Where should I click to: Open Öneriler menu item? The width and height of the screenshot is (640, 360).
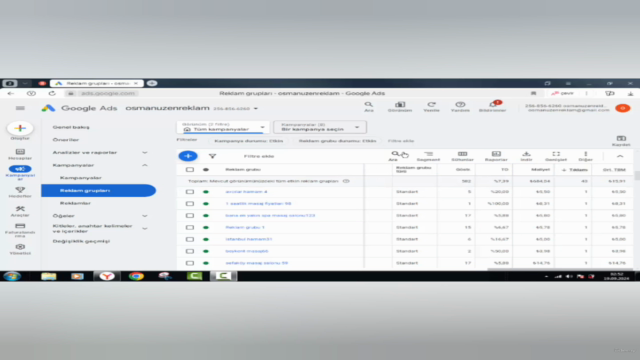pyautogui.click(x=66, y=140)
